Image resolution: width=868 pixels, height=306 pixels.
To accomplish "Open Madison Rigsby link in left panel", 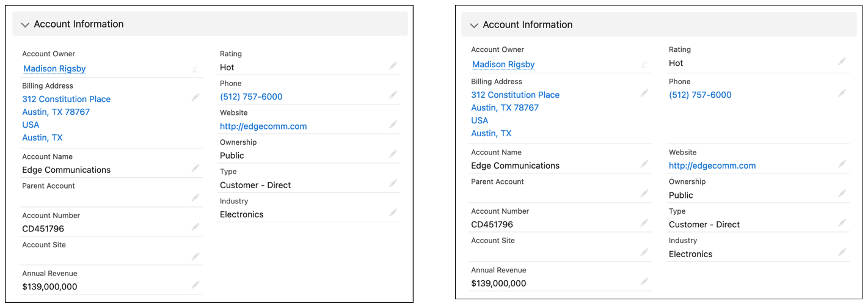I will pyautogui.click(x=54, y=69).
